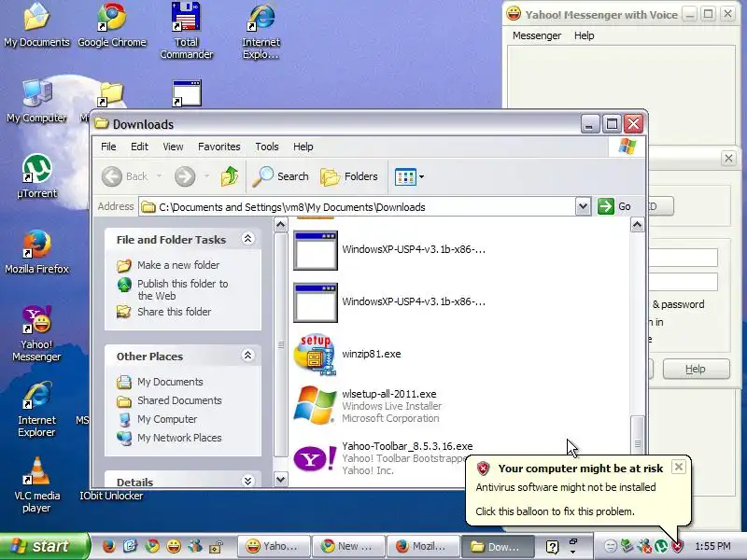Screen dimensions: 747x560
Task: Open Internet Explorer shortcut at top of desktop
Action: (261, 32)
